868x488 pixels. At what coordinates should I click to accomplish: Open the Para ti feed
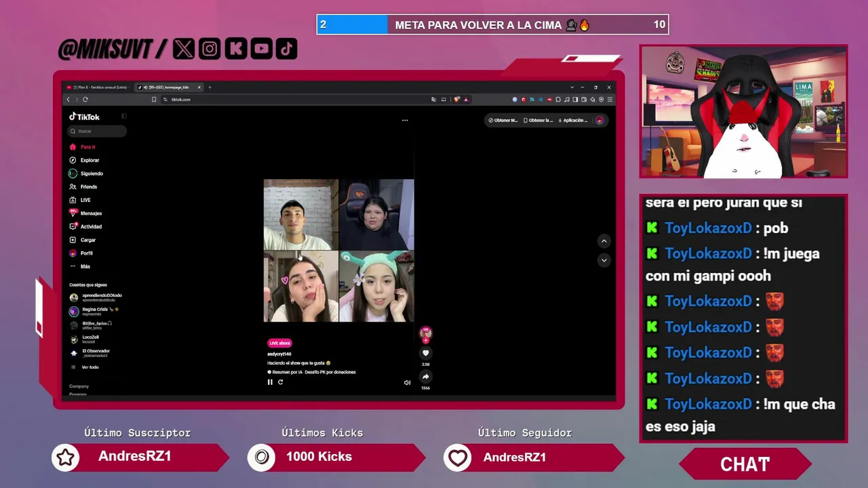[x=82, y=147]
